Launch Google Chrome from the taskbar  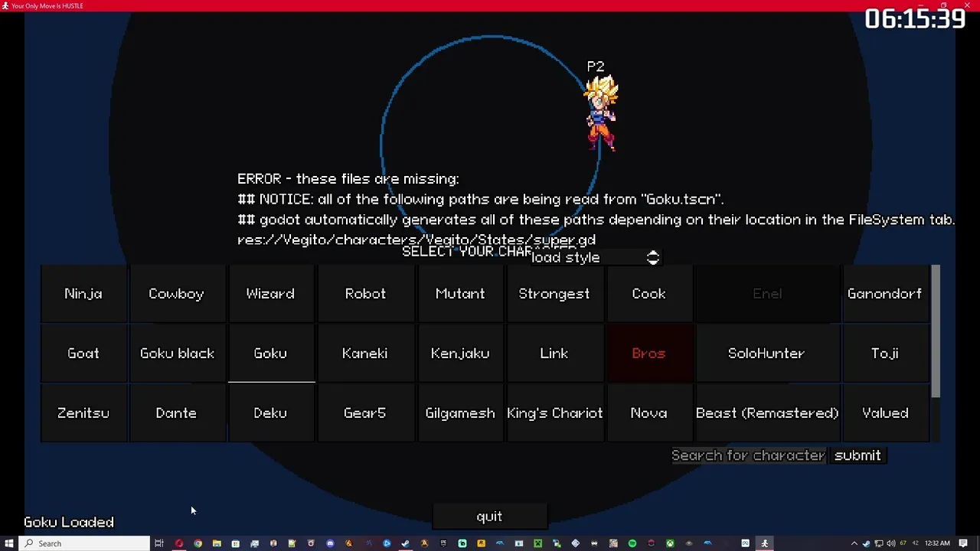point(198,543)
